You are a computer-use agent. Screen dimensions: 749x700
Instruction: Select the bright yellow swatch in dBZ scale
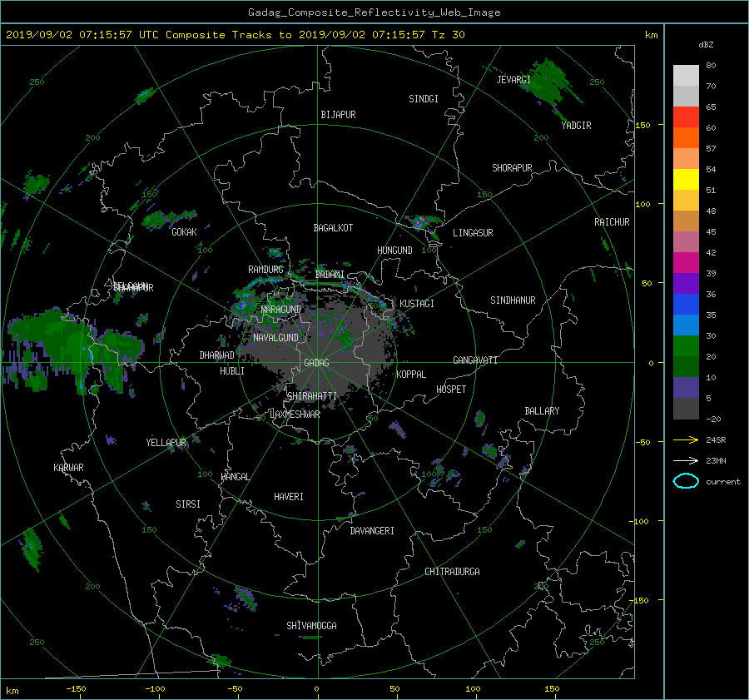686,180
